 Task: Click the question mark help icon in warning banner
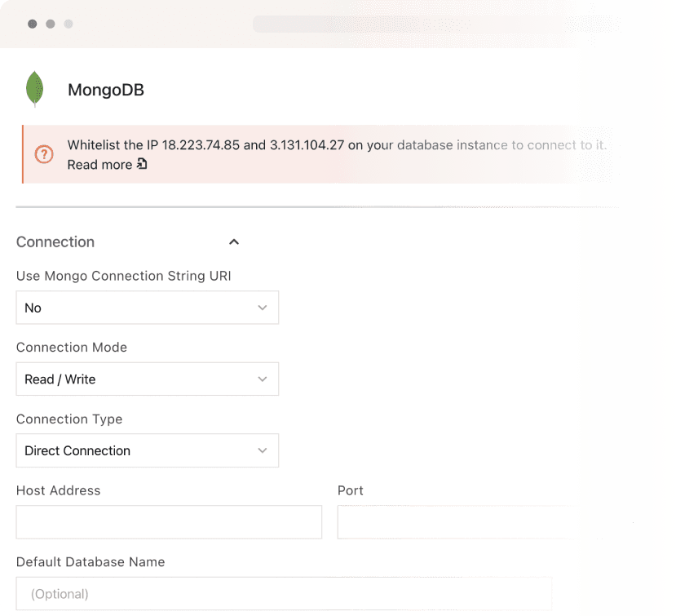pos(44,154)
